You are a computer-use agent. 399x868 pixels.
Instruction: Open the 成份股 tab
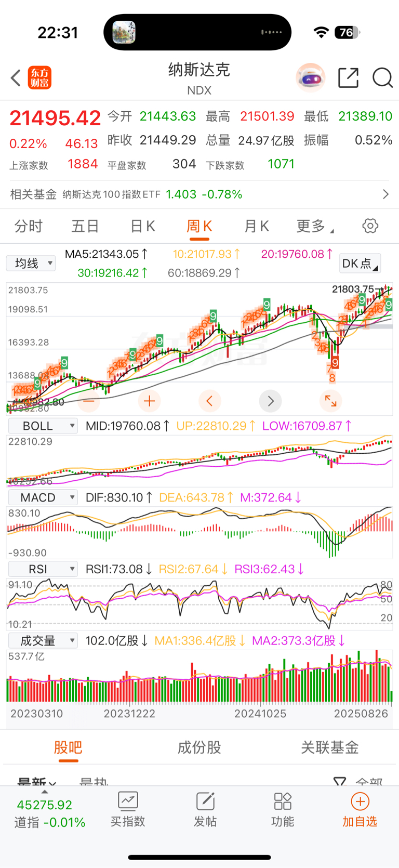coord(199,747)
